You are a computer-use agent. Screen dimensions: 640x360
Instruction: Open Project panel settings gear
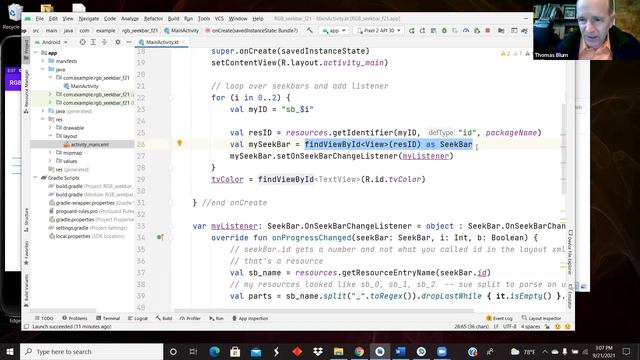[x=118, y=42]
